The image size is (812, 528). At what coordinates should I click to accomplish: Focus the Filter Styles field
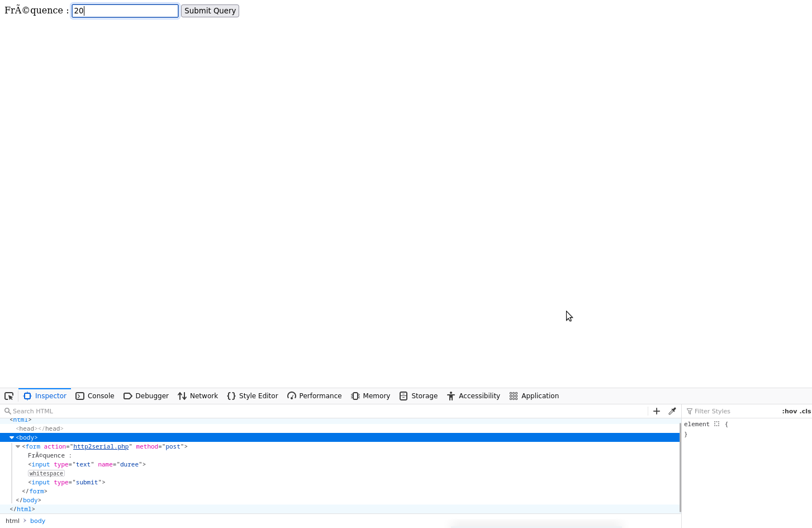(732, 411)
